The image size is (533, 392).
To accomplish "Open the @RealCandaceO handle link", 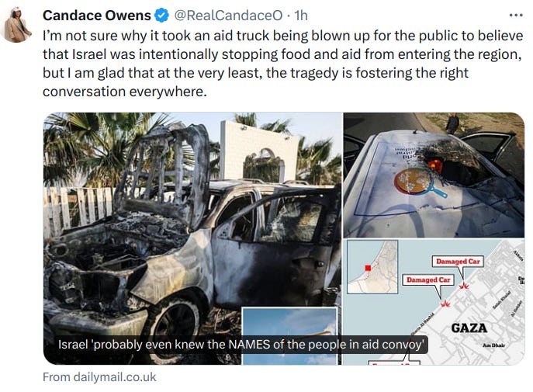I will (228, 16).
